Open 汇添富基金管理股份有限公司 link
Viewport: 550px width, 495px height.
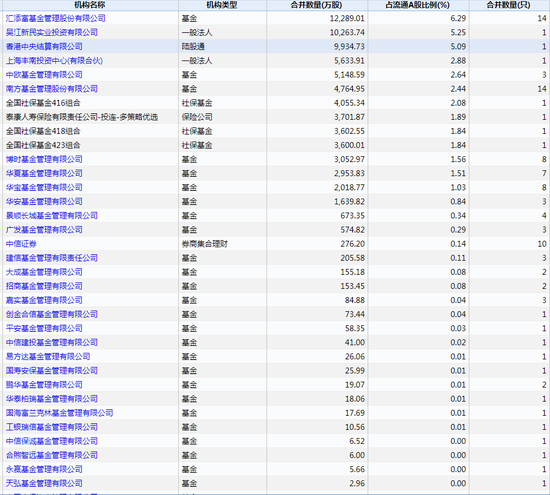pos(55,18)
